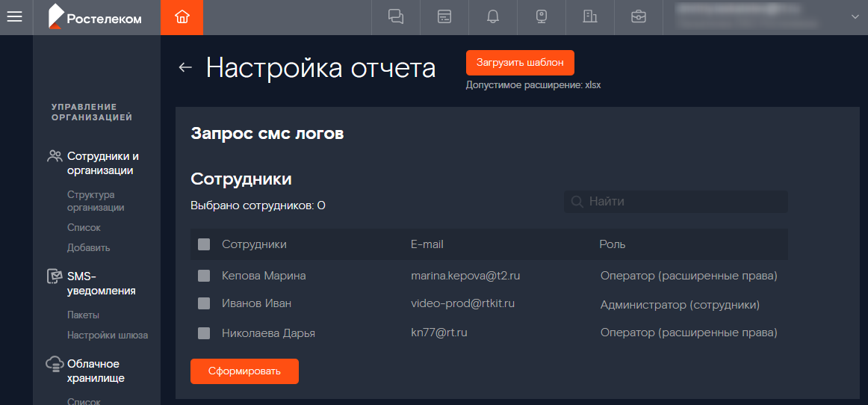Viewport: 868px width, 405px height.
Task: Click the Найти search field
Action: tap(676, 202)
